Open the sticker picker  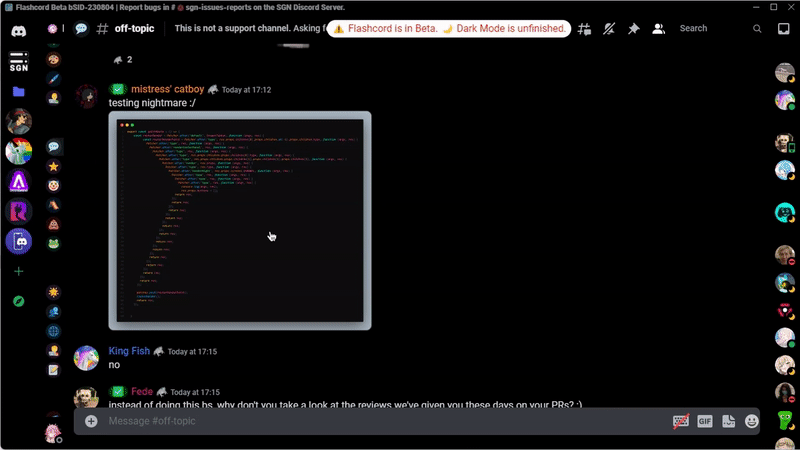[x=729, y=421]
